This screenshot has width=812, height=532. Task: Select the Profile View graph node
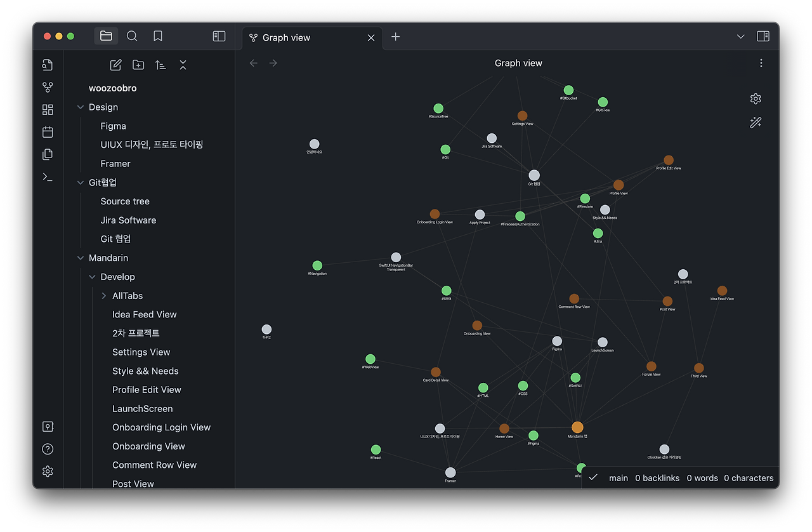(x=619, y=185)
